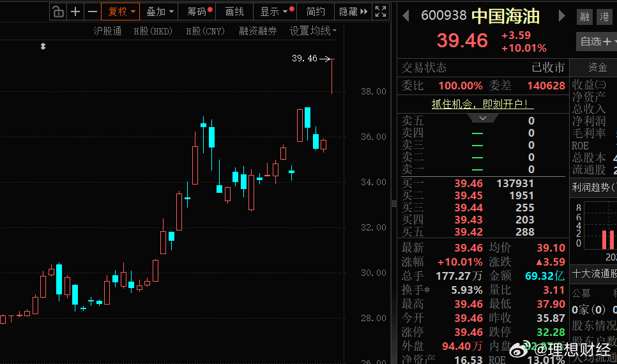The image size is (617, 364).
Task: Click the 交易状态 已收市 status
Action: point(484,68)
